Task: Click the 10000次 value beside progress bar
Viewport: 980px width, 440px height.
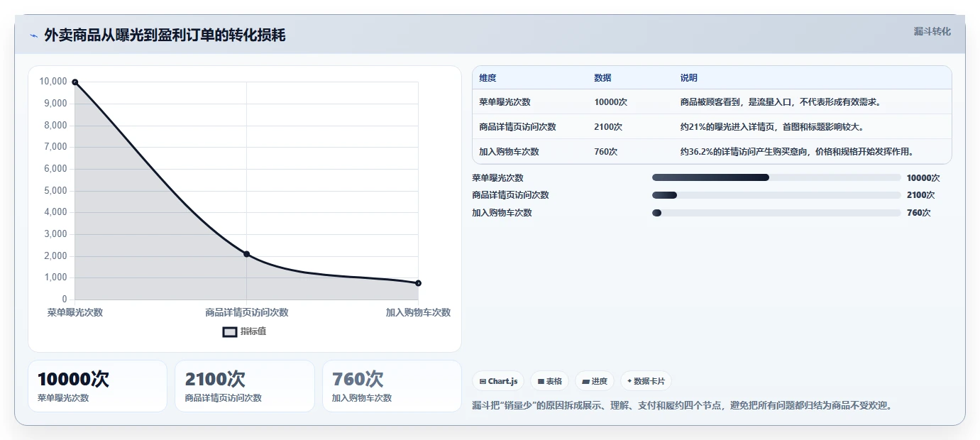Action: pos(923,178)
